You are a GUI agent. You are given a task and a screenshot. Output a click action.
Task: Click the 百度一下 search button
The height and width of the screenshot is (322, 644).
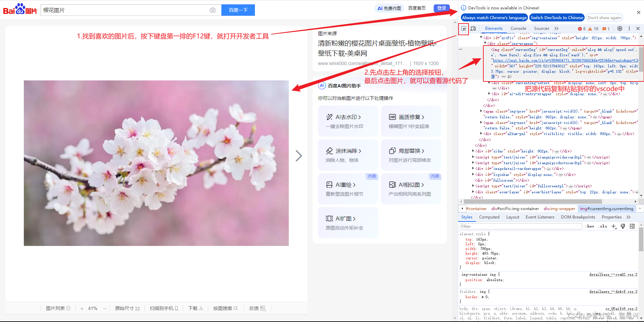pyautogui.click(x=238, y=10)
